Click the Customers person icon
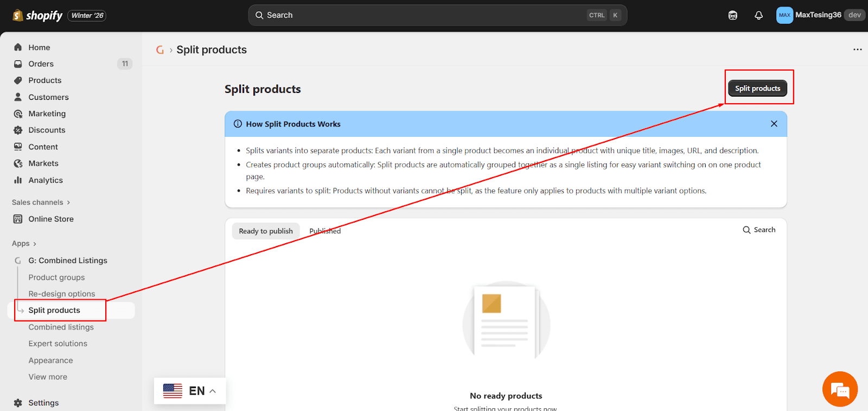 coord(18,97)
